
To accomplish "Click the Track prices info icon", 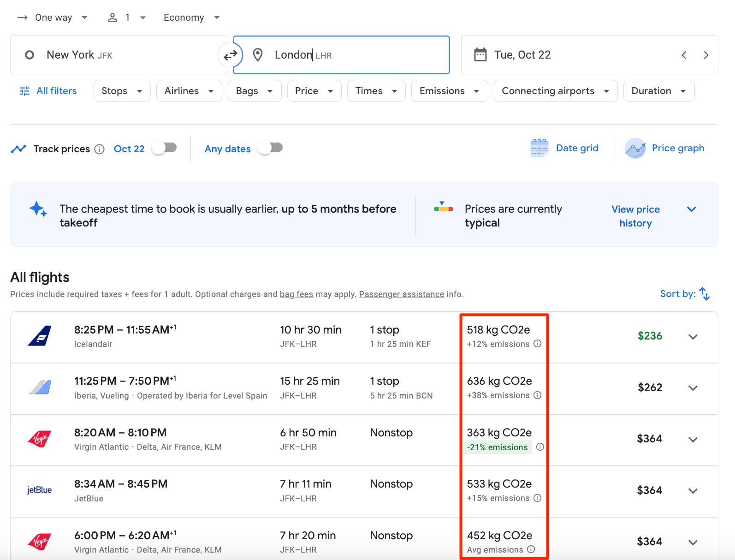I will pyautogui.click(x=99, y=149).
